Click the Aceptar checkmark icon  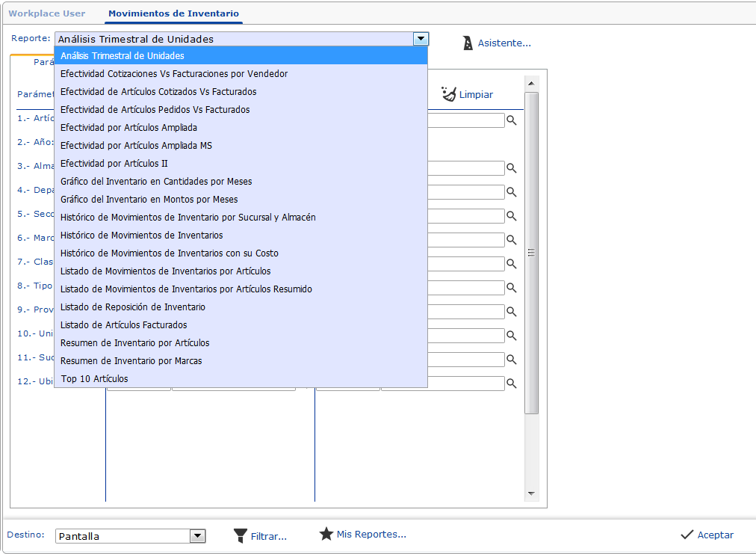[687, 535]
